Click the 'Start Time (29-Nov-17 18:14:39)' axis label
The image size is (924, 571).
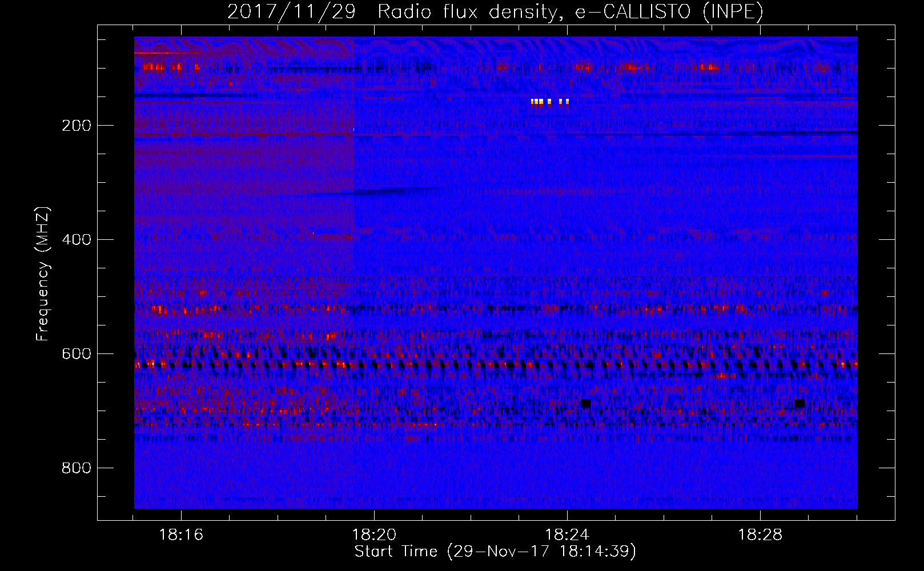coord(495,551)
